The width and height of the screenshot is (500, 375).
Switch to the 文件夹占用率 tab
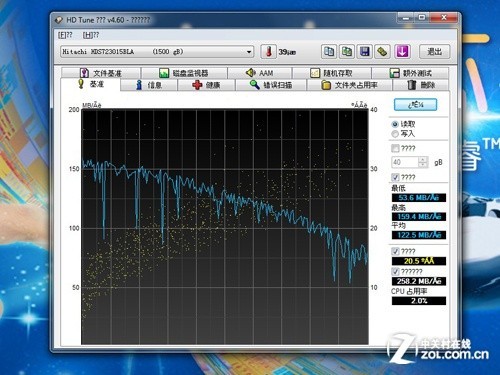(x=349, y=85)
